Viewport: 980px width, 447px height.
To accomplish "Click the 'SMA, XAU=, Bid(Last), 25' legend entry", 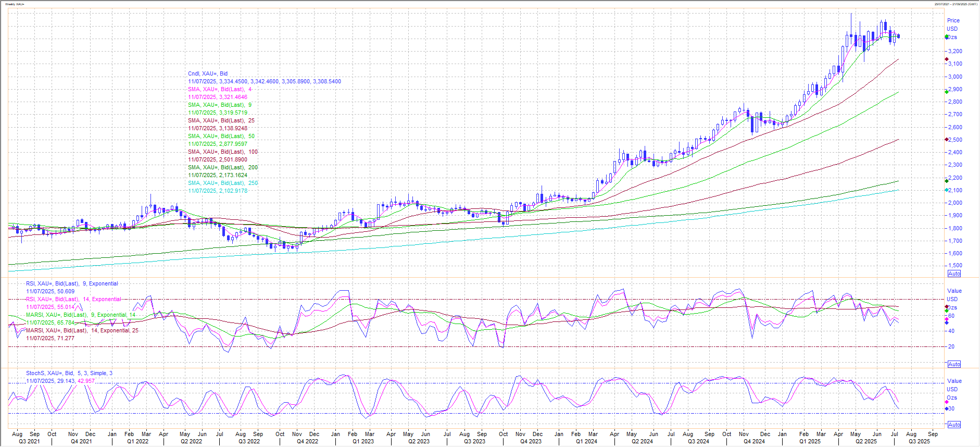I will [x=221, y=120].
